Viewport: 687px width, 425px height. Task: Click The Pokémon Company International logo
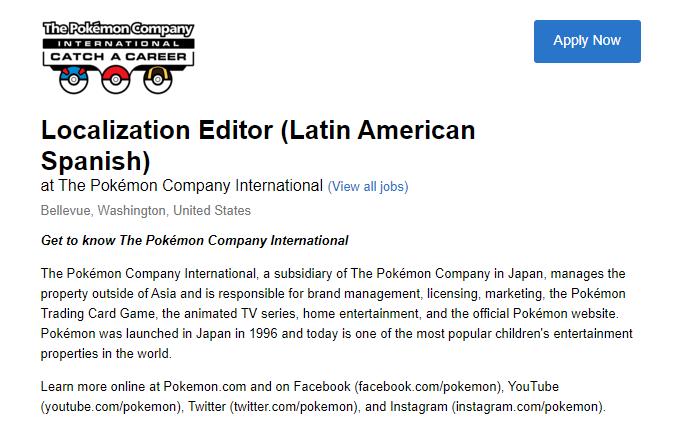coord(118,30)
